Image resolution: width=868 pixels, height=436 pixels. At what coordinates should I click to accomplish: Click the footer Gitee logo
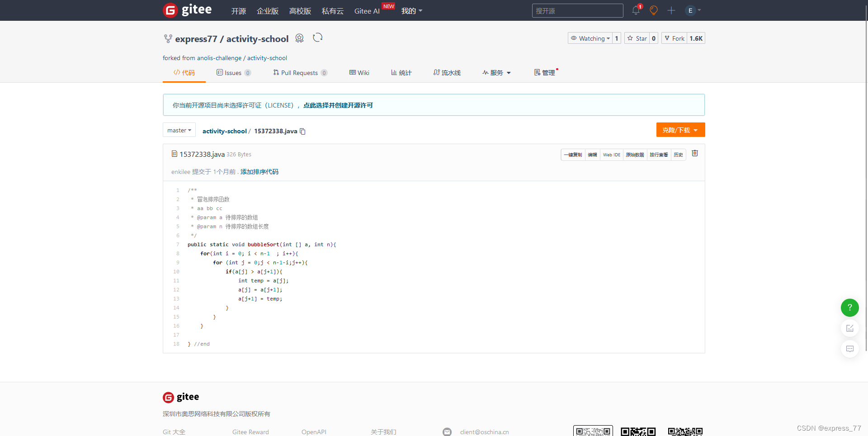tap(181, 397)
